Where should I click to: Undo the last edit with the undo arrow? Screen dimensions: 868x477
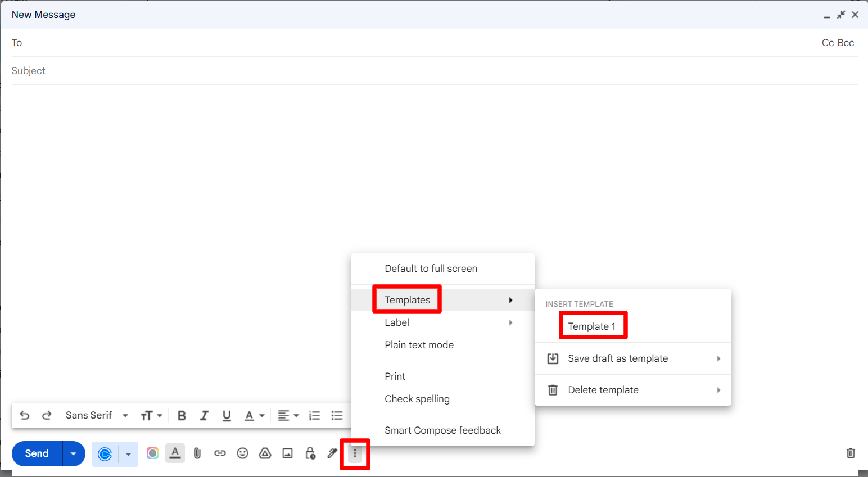point(25,415)
